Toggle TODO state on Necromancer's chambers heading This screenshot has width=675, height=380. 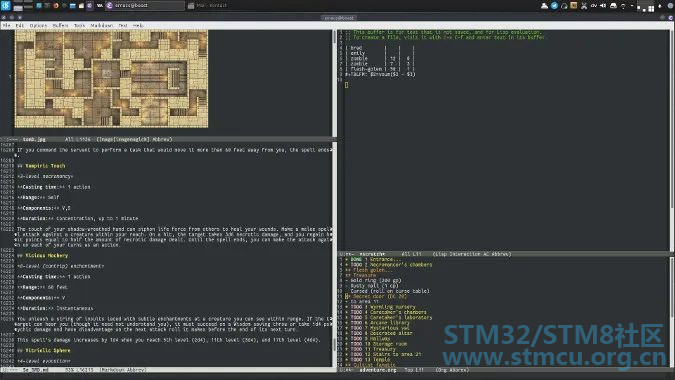point(356,265)
